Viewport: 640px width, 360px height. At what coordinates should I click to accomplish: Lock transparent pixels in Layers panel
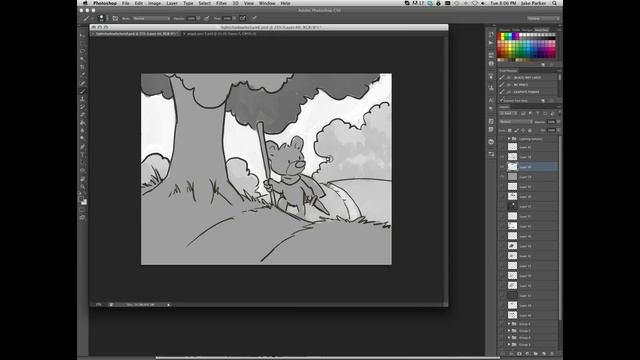click(x=509, y=131)
